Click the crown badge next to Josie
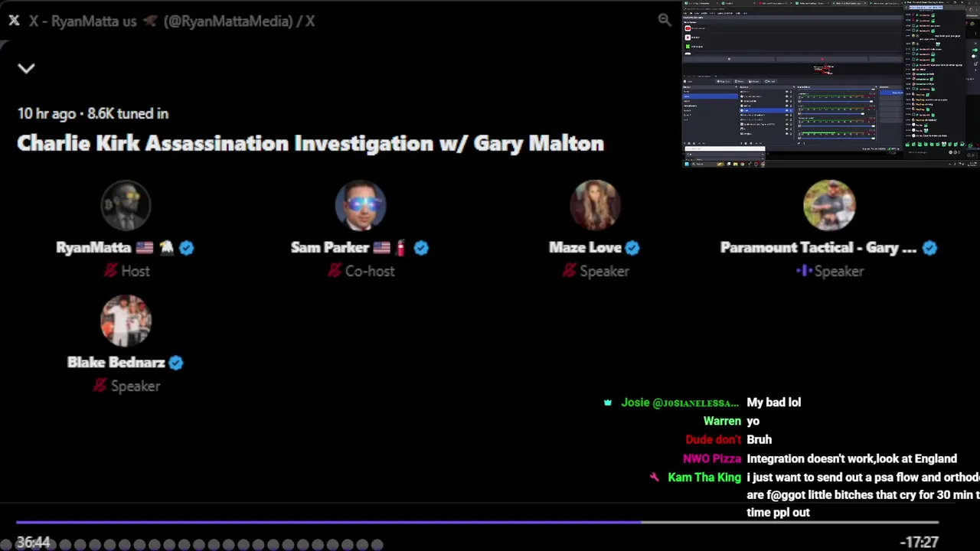 click(608, 403)
